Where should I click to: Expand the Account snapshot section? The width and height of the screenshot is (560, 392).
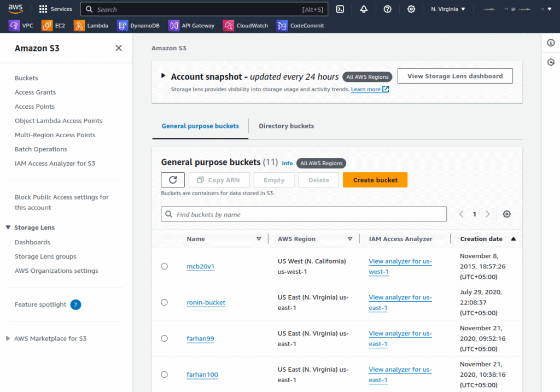(x=163, y=75)
